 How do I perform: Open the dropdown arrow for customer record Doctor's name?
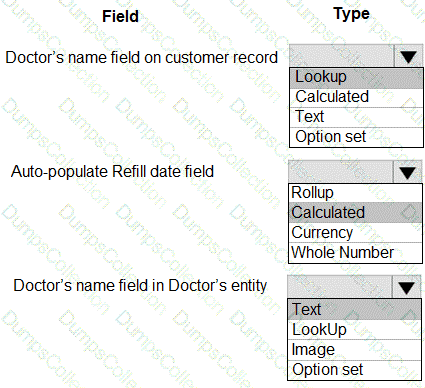coord(409,56)
